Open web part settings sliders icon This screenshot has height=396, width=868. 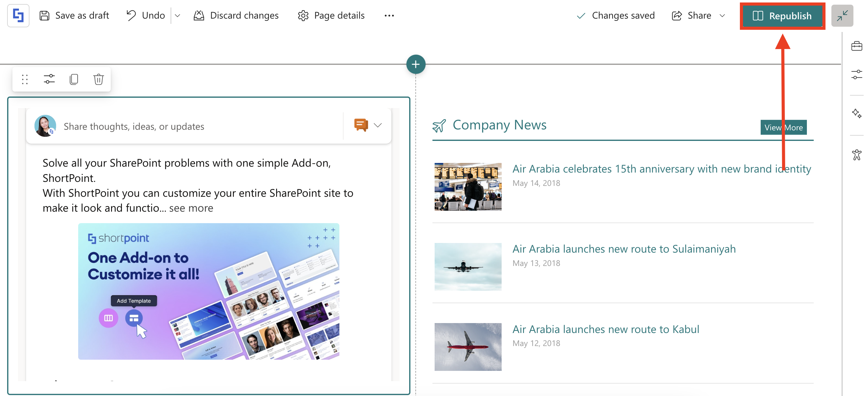click(x=49, y=79)
